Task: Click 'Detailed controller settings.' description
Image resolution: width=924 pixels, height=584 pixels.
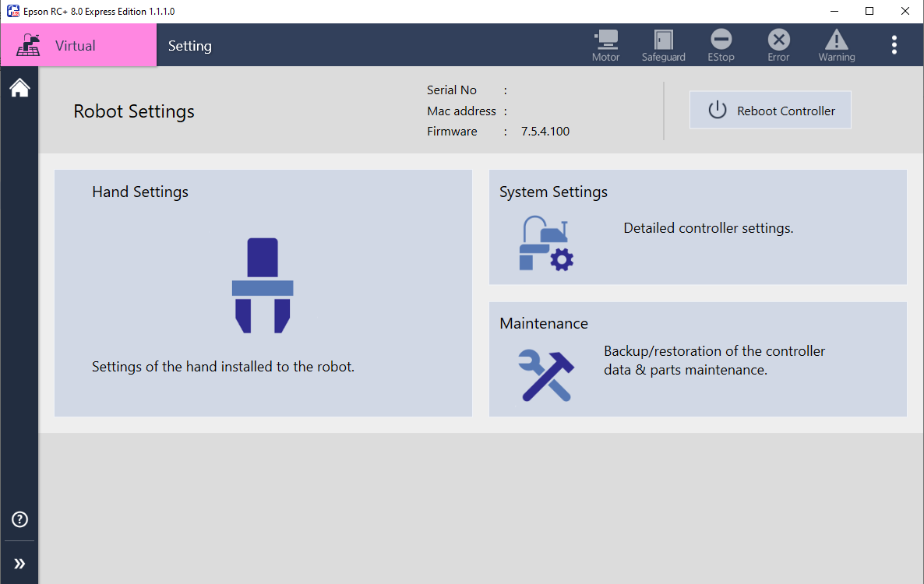Action: [x=708, y=228]
